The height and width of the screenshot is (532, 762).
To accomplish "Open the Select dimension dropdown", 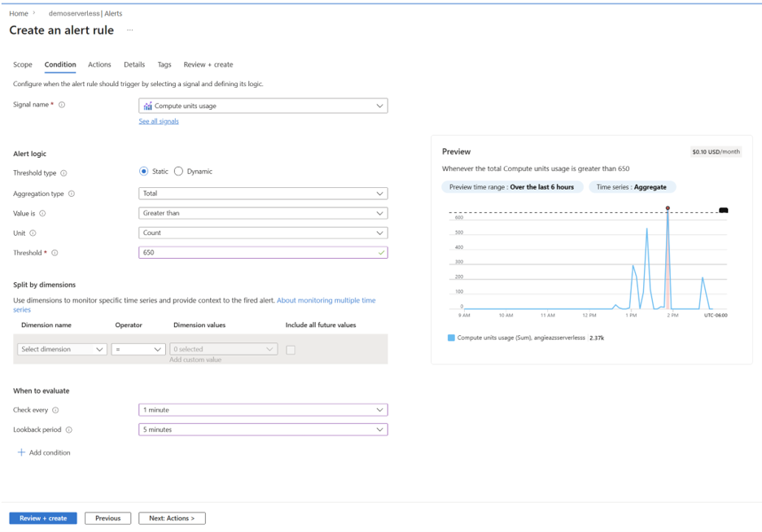I will point(62,349).
